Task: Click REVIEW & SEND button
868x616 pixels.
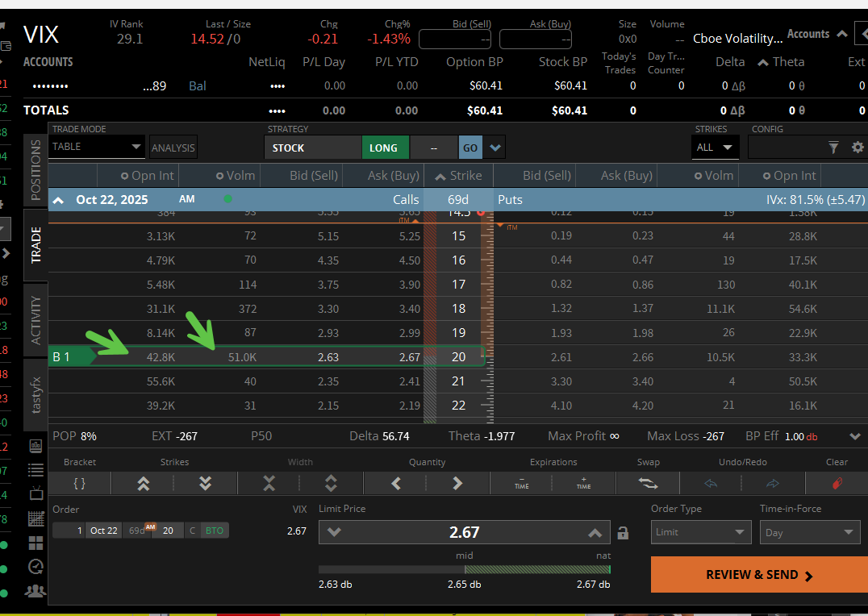Action: [760, 575]
